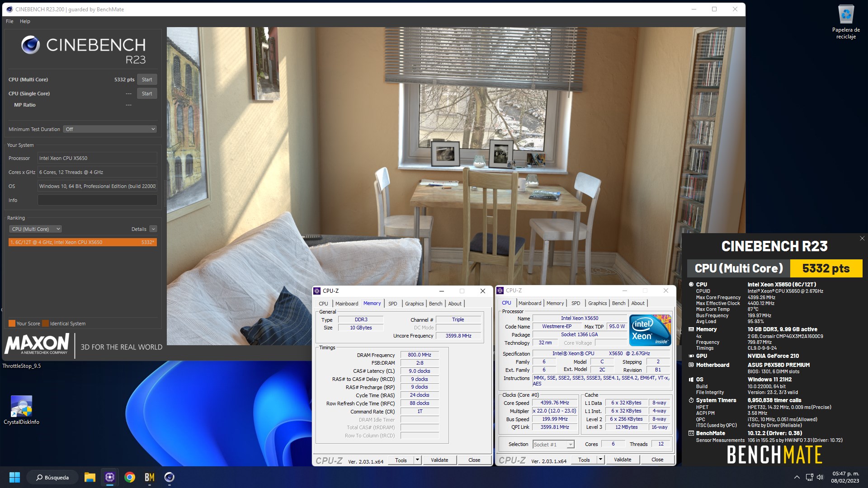Close the BenchMate result overlay
868x488 pixels.
862,239
